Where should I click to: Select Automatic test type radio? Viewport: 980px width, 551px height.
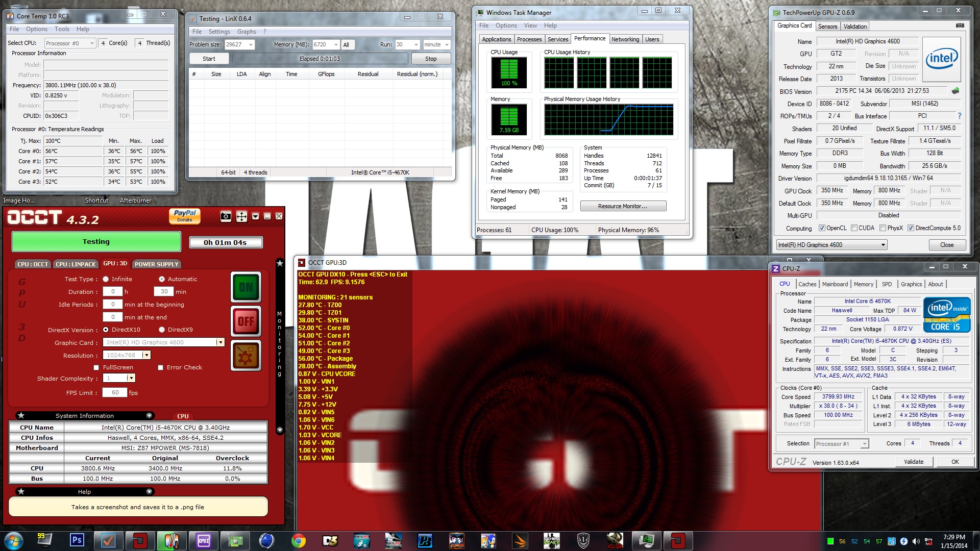tap(162, 279)
